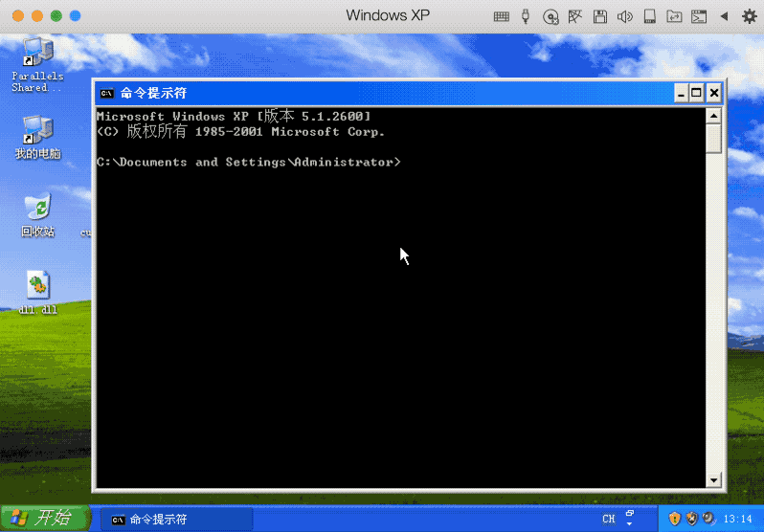Click the USB device icon in the toolbar

point(526,16)
